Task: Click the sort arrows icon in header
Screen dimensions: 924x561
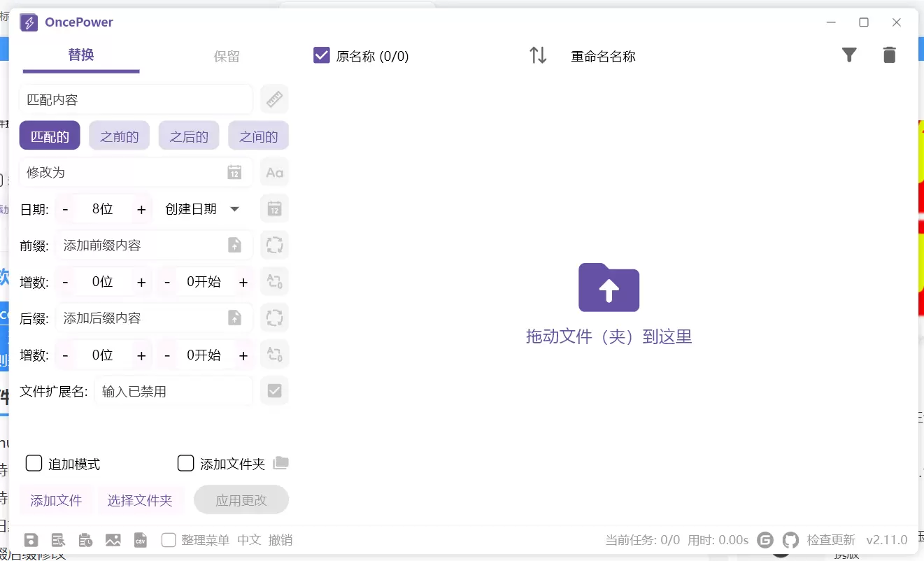Action: coord(538,55)
